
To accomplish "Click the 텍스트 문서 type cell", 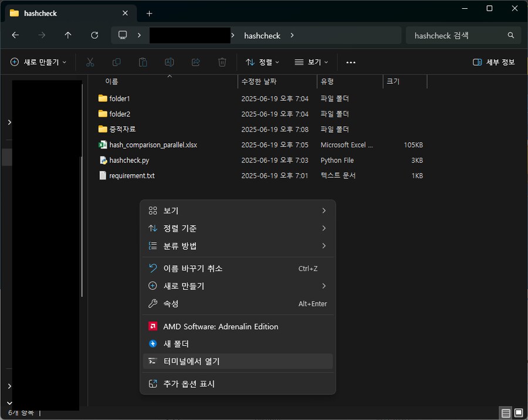I will click(338, 175).
